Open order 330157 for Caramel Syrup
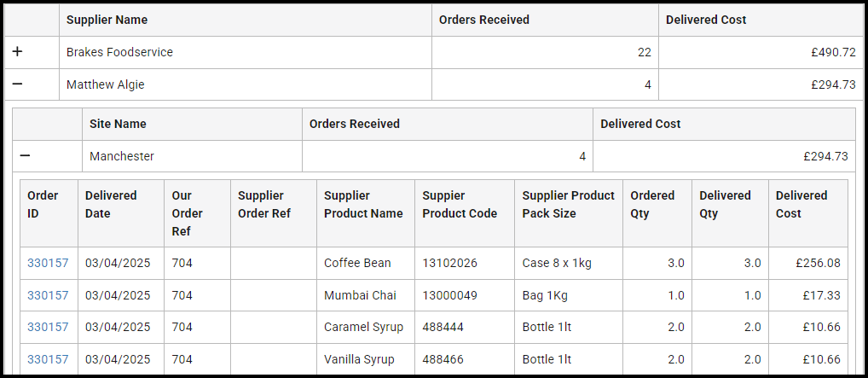This screenshot has width=868, height=378. pos(48,327)
